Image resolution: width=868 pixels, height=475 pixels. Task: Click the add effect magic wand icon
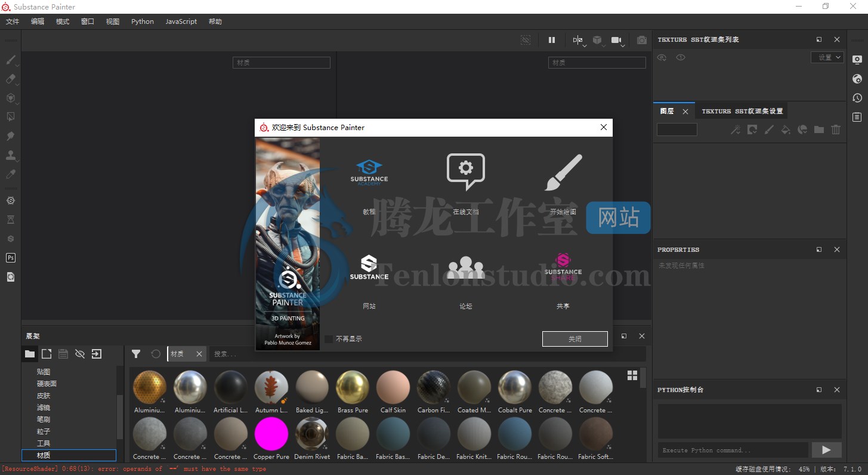736,129
